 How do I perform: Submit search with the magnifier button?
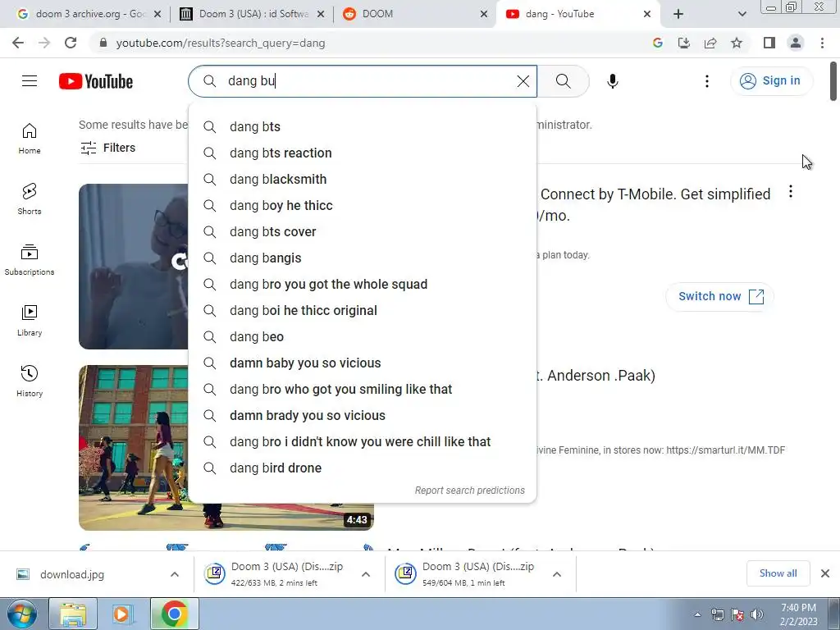563,81
